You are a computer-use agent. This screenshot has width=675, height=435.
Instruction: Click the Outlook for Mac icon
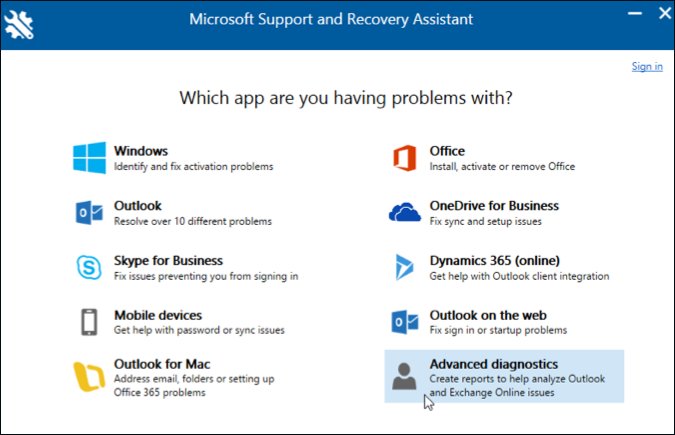click(89, 376)
